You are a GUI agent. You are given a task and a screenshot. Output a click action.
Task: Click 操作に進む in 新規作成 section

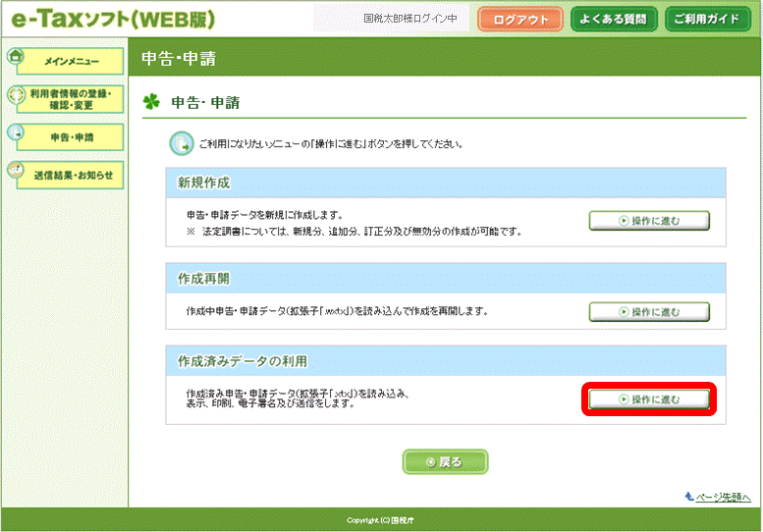pos(649,220)
